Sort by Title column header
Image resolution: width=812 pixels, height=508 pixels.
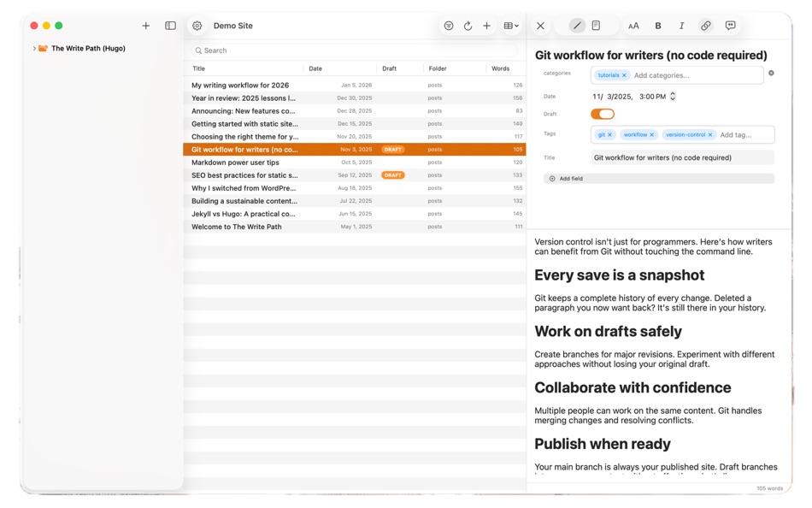point(199,68)
